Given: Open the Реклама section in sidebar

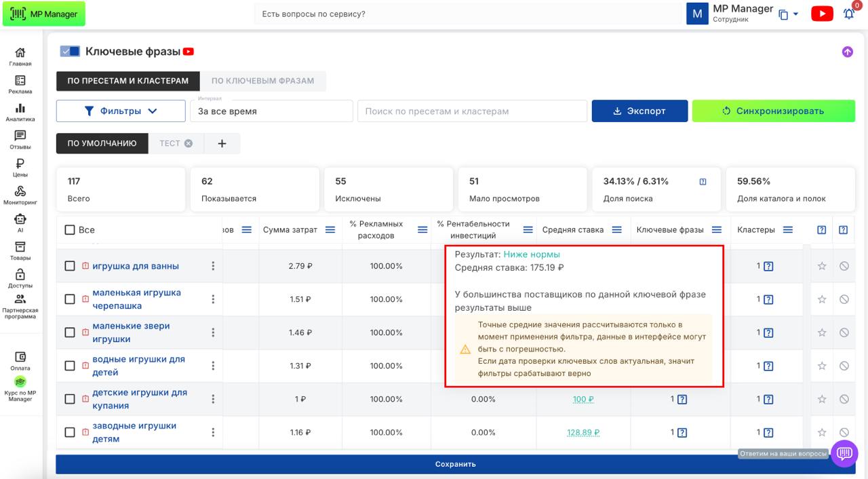Looking at the screenshot, I should 20,84.
